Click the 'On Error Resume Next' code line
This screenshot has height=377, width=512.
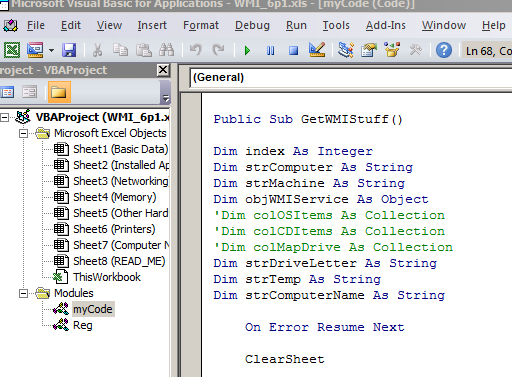[x=325, y=327]
